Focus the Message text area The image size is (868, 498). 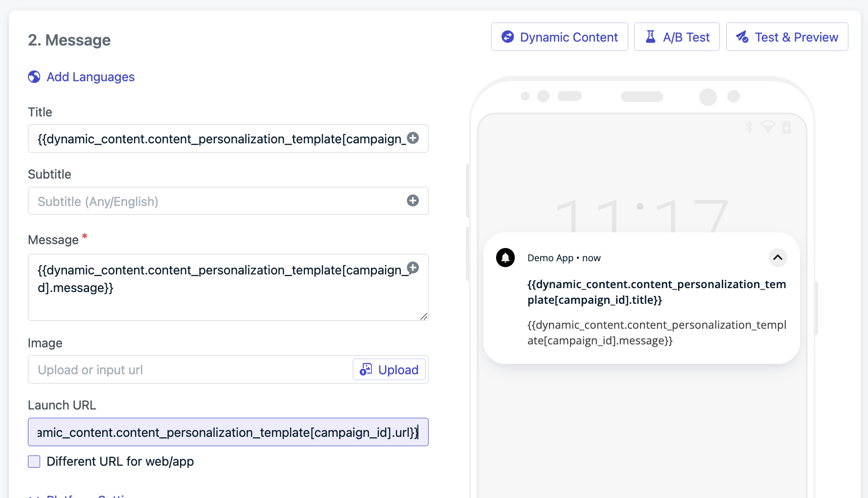coord(228,288)
